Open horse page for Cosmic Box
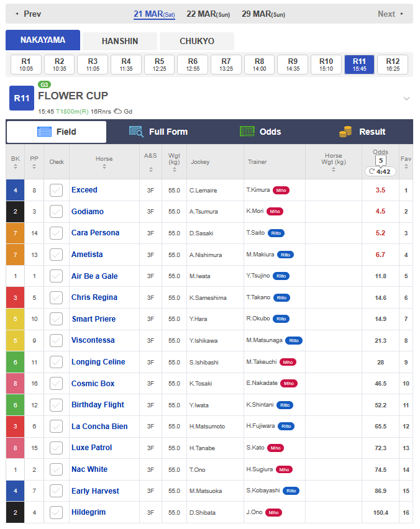 (93, 384)
